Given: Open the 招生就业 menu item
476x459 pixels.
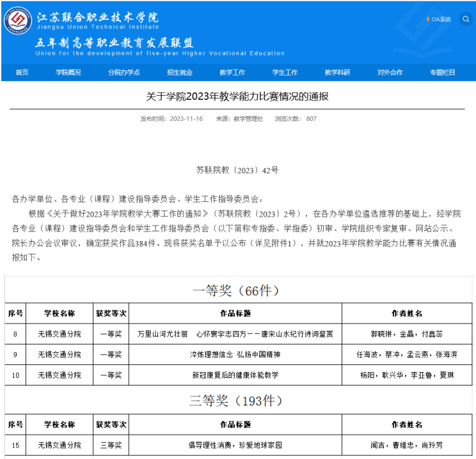Looking at the screenshot, I should click(x=179, y=72).
